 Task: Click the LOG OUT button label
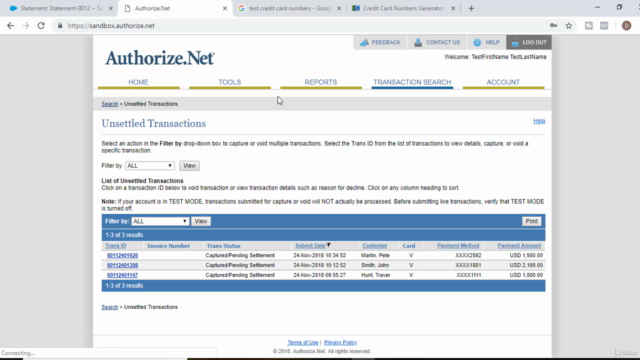click(534, 42)
